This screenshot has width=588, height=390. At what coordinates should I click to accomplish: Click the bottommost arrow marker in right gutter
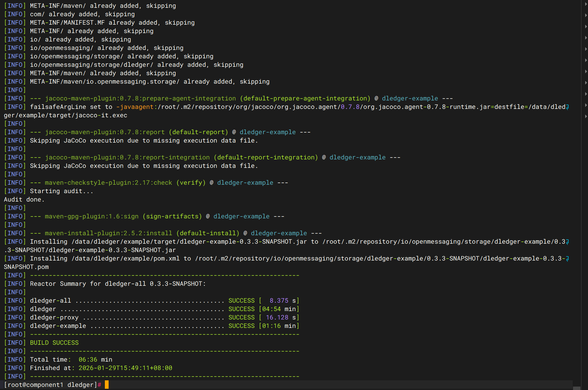tap(586, 116)
